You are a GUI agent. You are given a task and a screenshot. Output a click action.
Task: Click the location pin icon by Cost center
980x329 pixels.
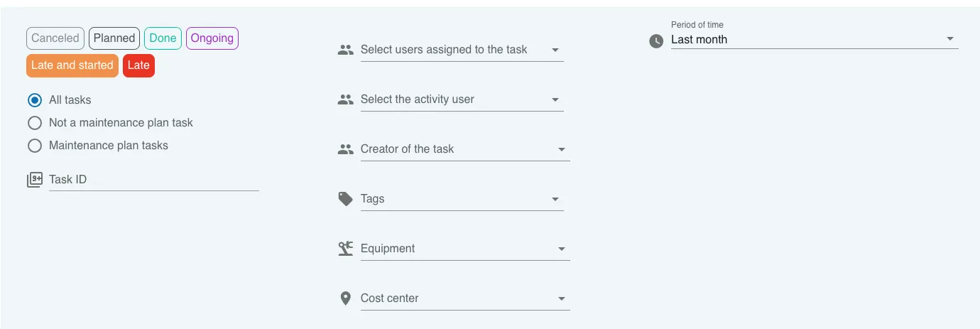coord(346,298)
